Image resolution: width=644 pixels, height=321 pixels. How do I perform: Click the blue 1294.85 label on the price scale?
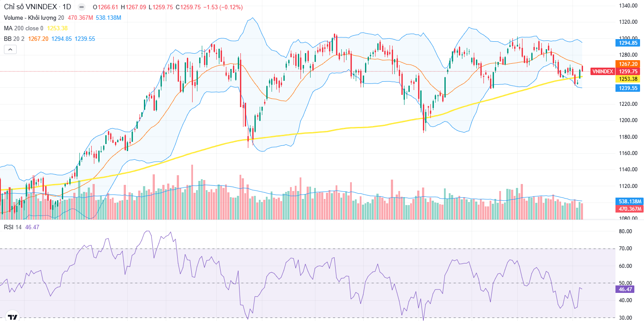[x=628, y=43]
